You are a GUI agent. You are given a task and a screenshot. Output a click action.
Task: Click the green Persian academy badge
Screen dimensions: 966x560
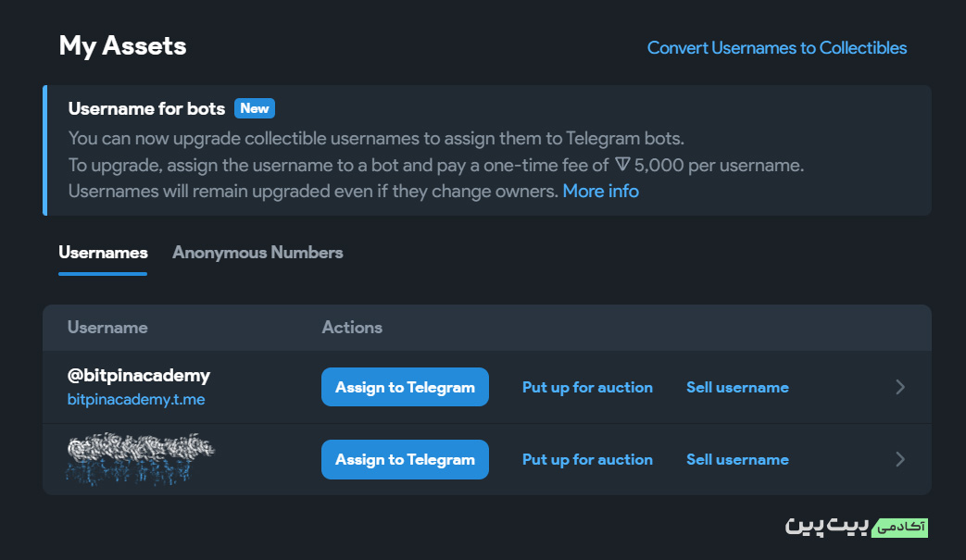point(900,528)
